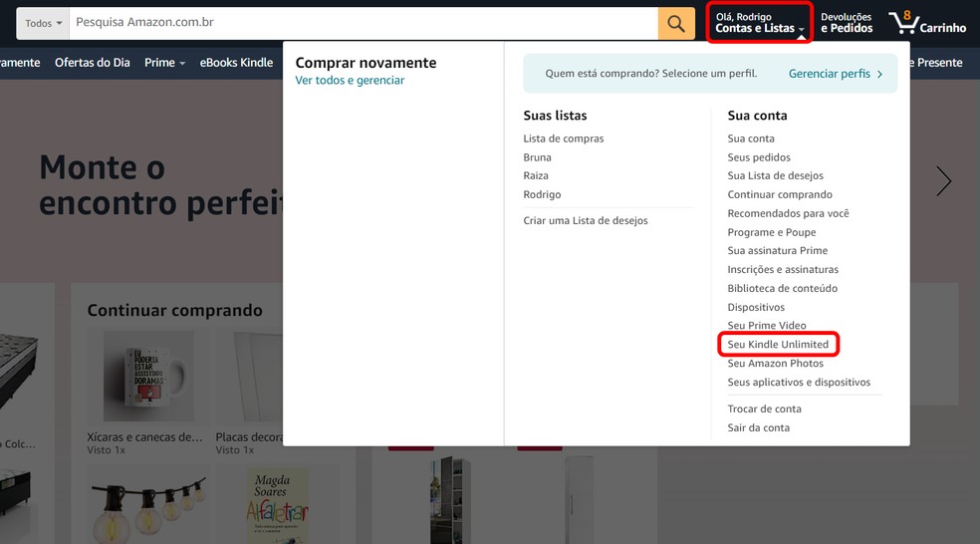Viewport: 980px width, 544px height.
Task: Open Seu Prime Video
Action: (x=766, y=325)
